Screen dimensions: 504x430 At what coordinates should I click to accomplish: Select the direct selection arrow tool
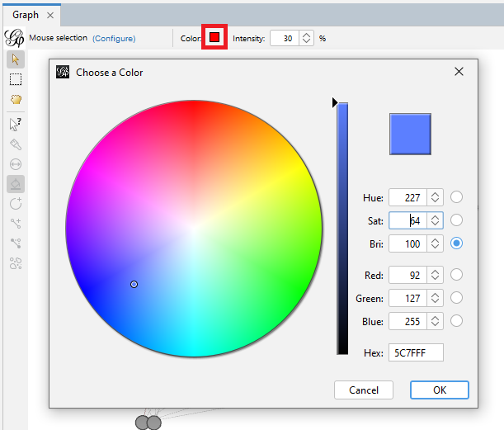(16, 59)
